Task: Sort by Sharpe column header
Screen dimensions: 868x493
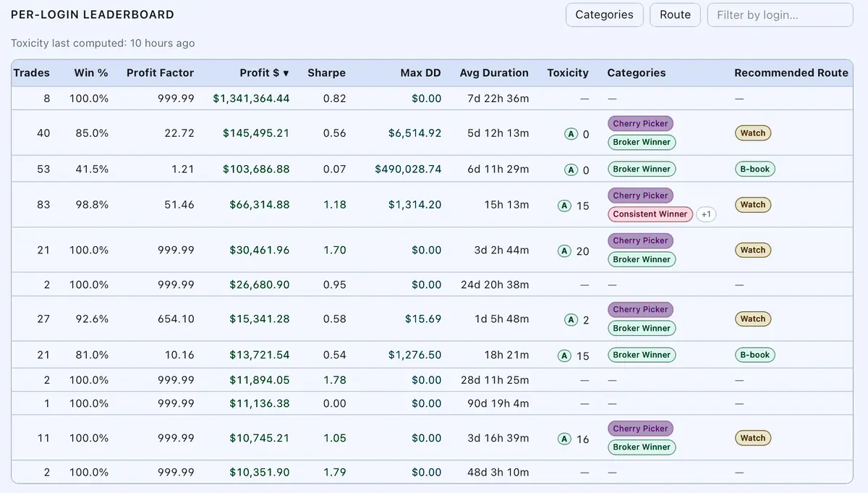Action: point(326,72)
